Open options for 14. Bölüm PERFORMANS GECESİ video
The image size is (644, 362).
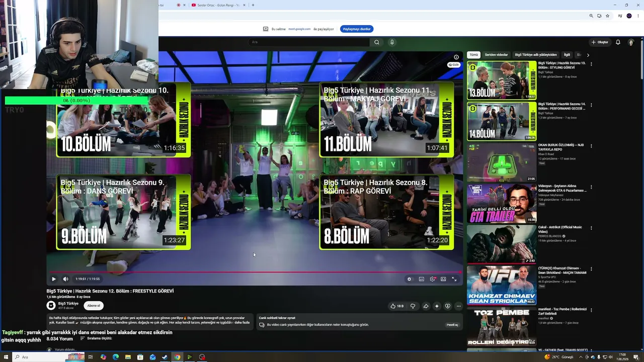591,105
